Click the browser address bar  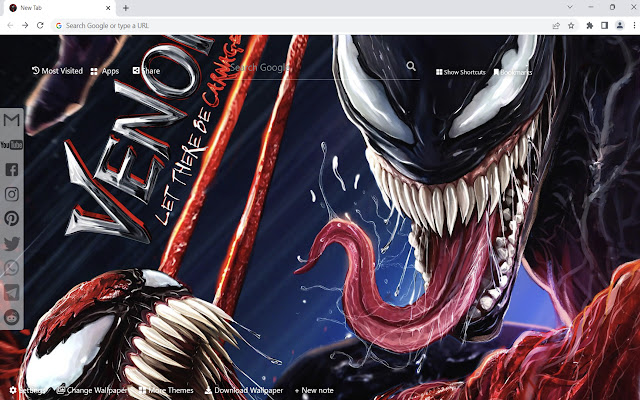[302, 25]
